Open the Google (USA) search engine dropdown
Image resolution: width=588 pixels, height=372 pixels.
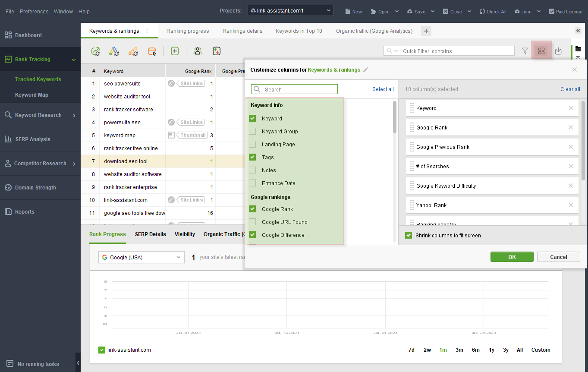coord(141,257)
